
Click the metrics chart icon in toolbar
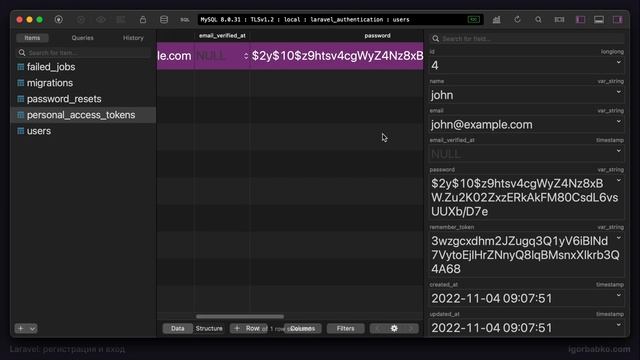[x=496, y=20]
